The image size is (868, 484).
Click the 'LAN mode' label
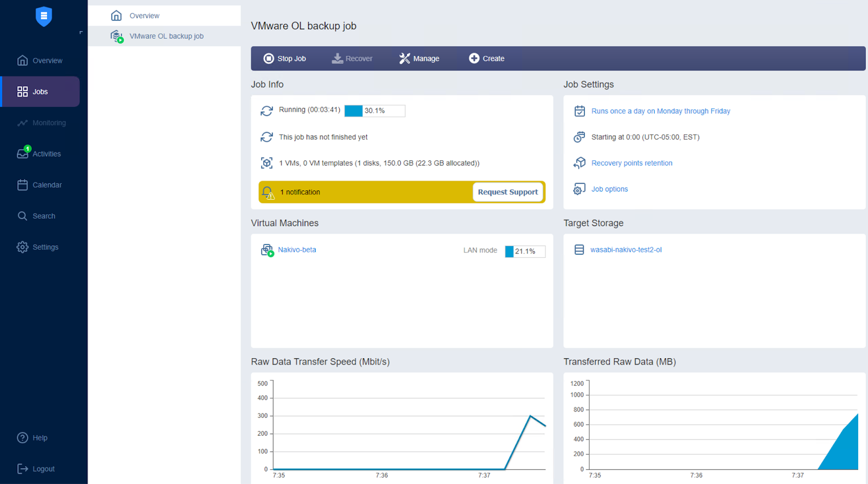point(480,250)
